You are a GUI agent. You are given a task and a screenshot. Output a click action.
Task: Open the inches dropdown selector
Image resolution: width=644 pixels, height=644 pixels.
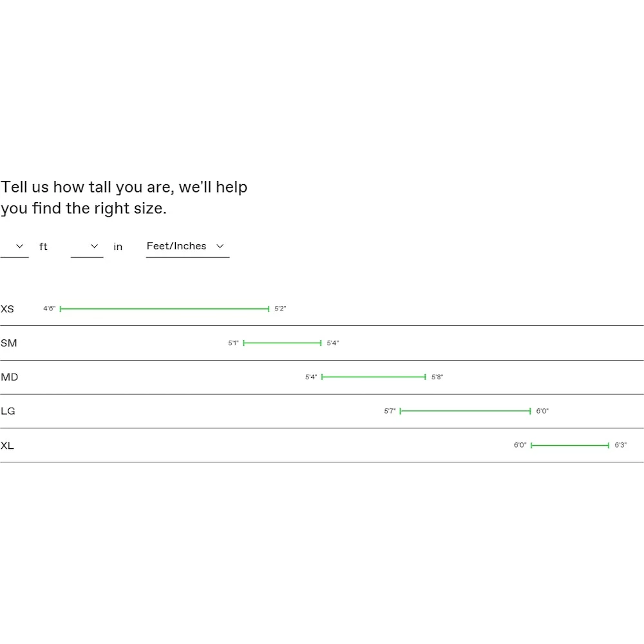pyautogui.click(x=87, y=247)
